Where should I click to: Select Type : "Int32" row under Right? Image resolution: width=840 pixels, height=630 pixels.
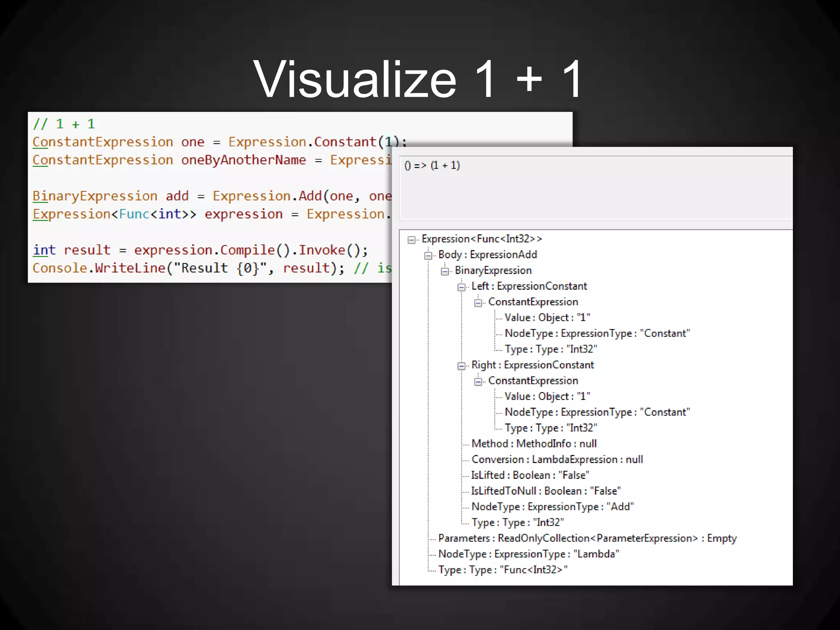click(551, 428)
